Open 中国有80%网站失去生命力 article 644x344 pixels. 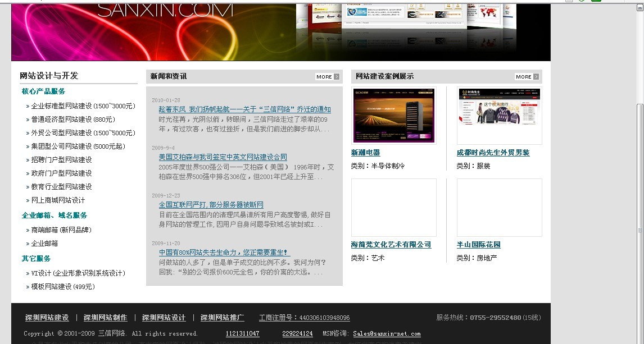(224, 252)
